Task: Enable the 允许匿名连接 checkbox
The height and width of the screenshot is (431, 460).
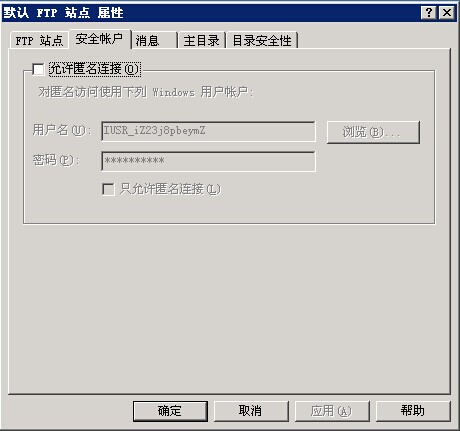Action: click(38, 69)
